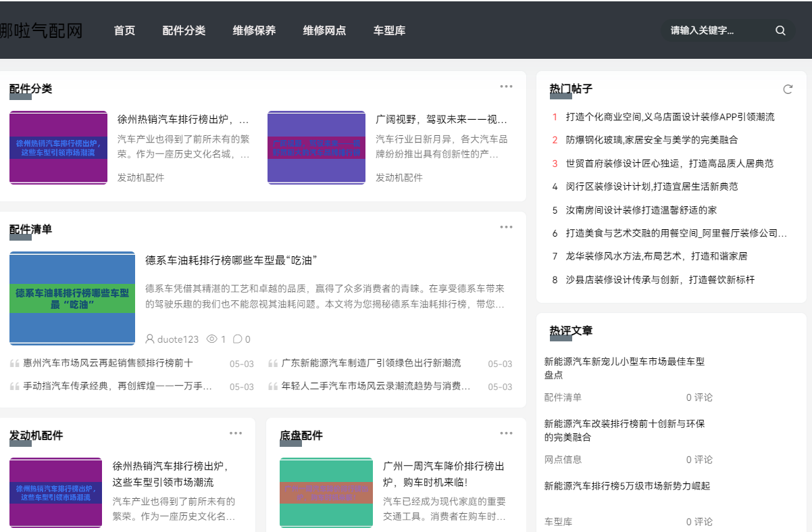Click the eye views icon

click(x=211, y=339)
